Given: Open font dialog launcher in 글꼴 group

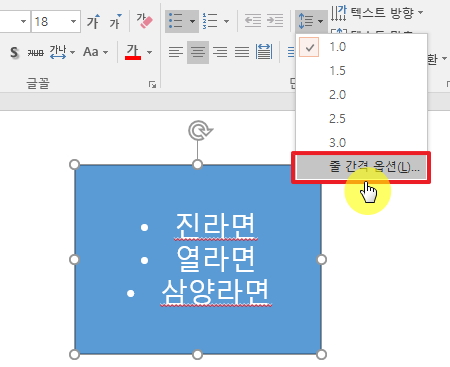Looking at the screenshot, I should point(152,85).
